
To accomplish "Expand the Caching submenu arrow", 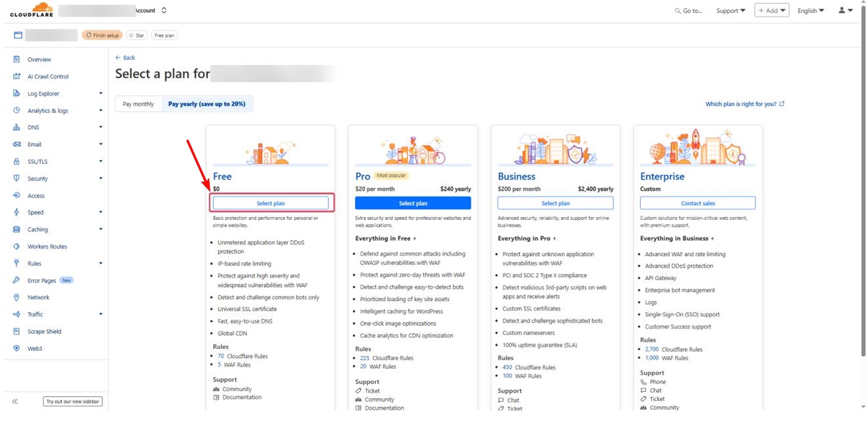I will (101, 230).
